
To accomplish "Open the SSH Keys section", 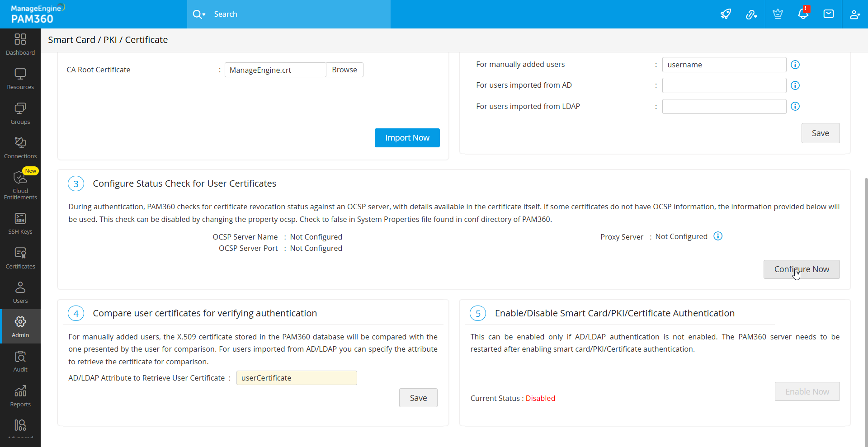I will 20,223.
